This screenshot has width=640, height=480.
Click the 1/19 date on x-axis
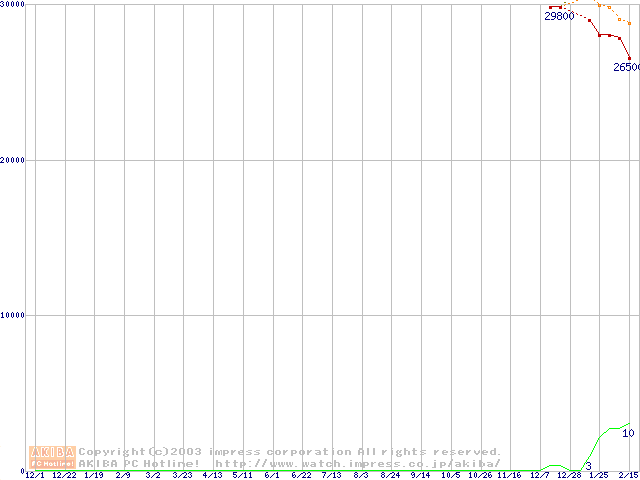click(94, 475)
